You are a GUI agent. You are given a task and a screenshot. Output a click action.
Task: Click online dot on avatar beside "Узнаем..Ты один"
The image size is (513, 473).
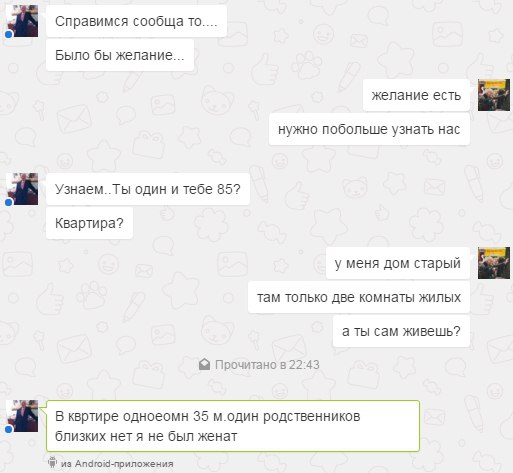pyautogui.click(x=9, y=202)
